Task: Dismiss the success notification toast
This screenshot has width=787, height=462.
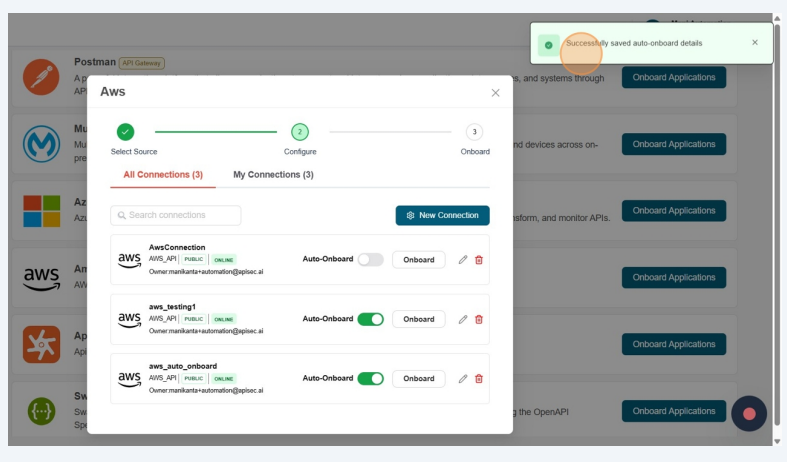Action: (755, 43)
